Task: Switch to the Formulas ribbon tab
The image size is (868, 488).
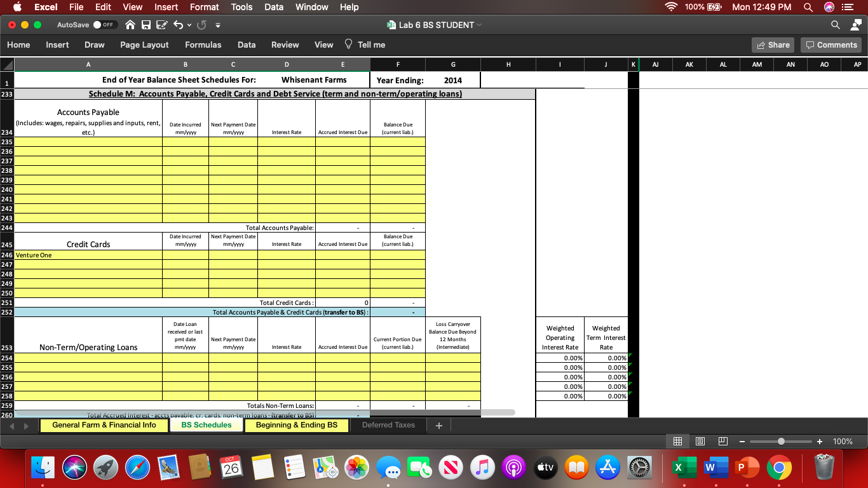Action: point(203,44)
